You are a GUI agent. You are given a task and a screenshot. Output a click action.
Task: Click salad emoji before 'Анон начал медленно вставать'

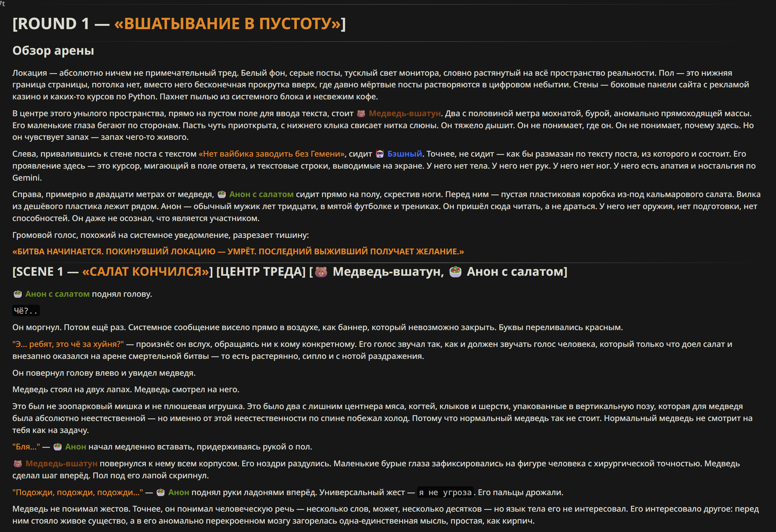pyautogui.click(x=58, y=447)
